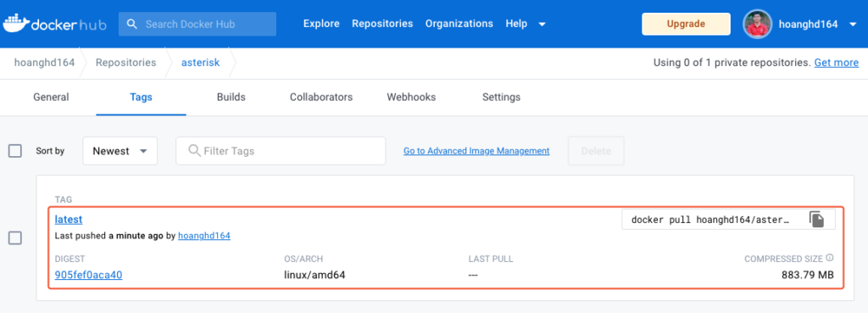Click the hoanghd164 username in header
868x313 pixels.
pos(808,24)
